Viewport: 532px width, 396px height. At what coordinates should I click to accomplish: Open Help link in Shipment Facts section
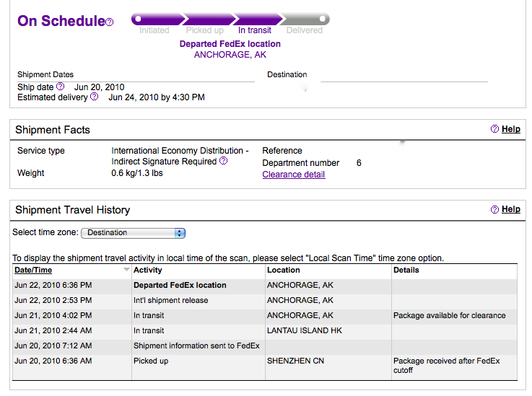point(510,129)
